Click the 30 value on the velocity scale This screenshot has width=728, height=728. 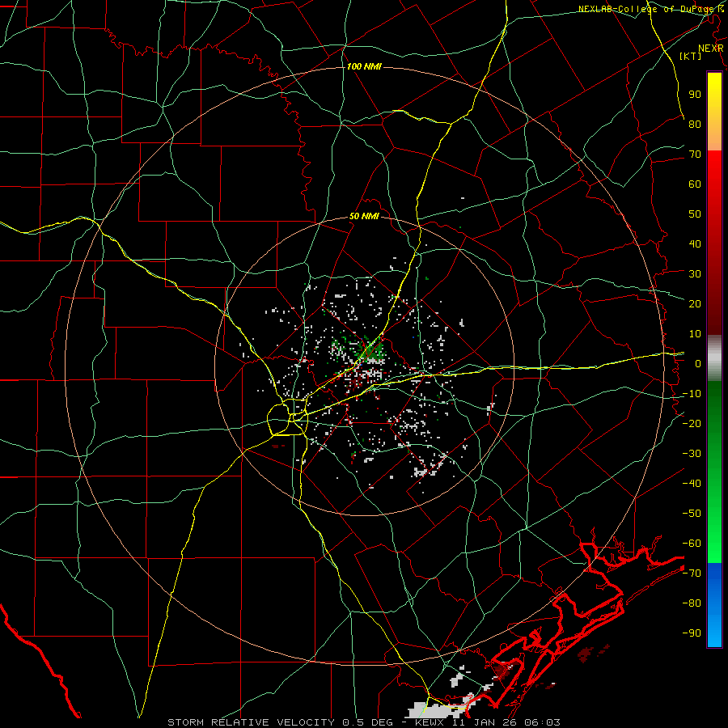click(695, 274)
